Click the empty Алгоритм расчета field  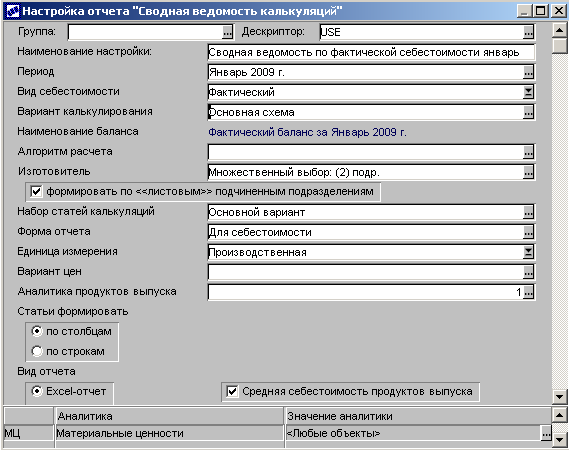pos(366,152)
